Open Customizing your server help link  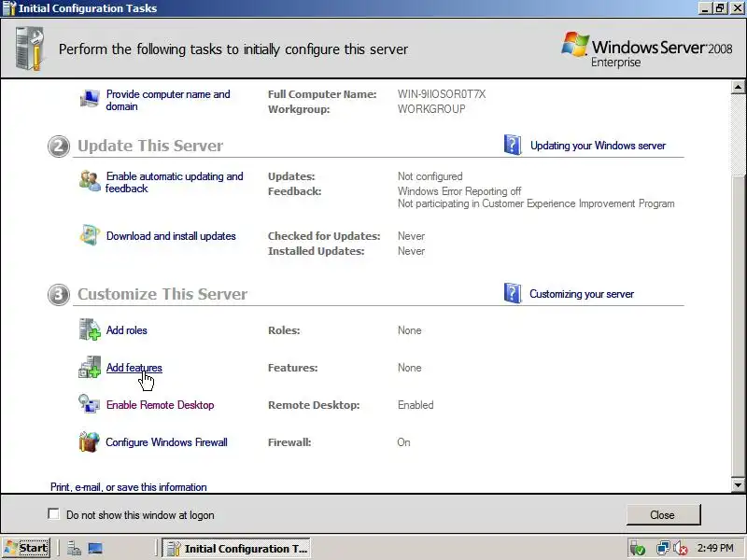pyautogui.click(x=582, y=294)
